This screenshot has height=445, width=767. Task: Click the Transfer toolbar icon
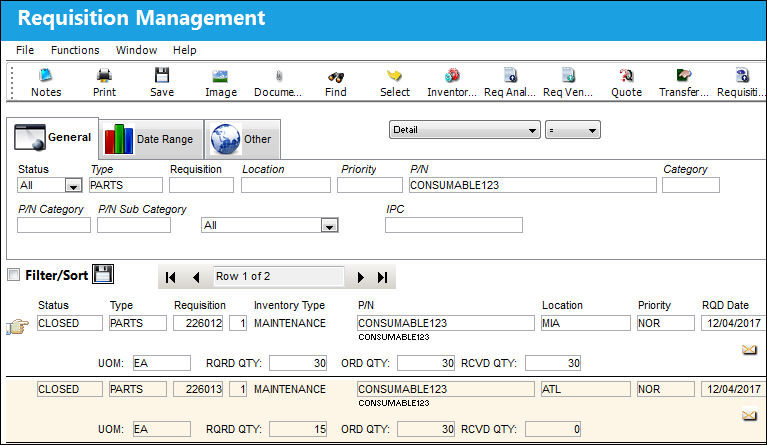tap(683, 76)
